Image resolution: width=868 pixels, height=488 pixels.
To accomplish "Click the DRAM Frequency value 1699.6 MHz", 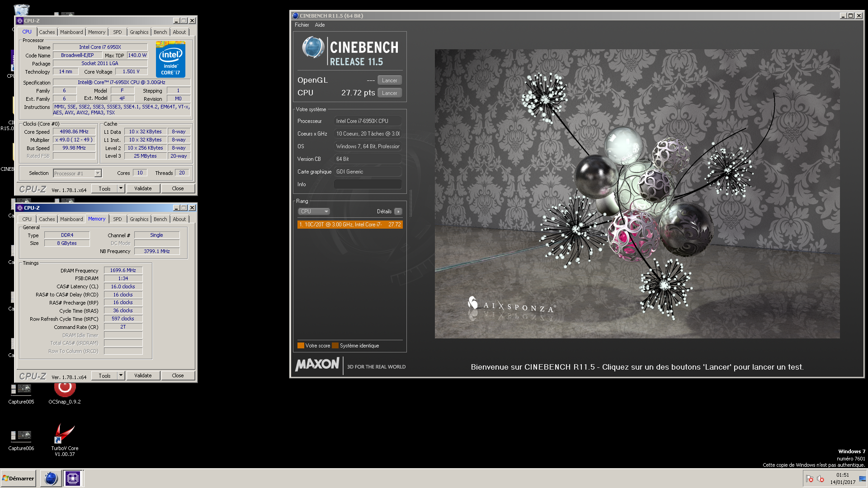I will 123,270.
